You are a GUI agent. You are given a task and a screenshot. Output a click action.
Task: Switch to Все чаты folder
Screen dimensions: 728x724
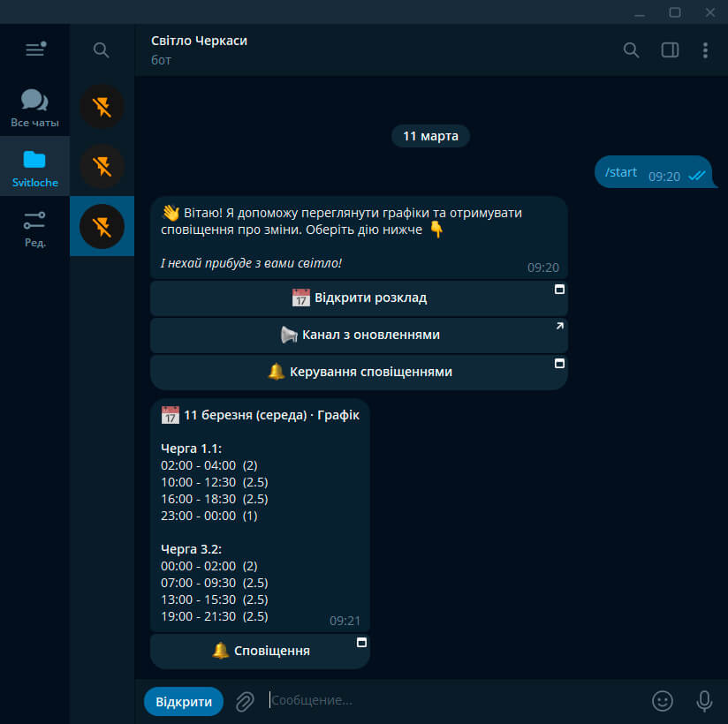click(x=34, y=109)
